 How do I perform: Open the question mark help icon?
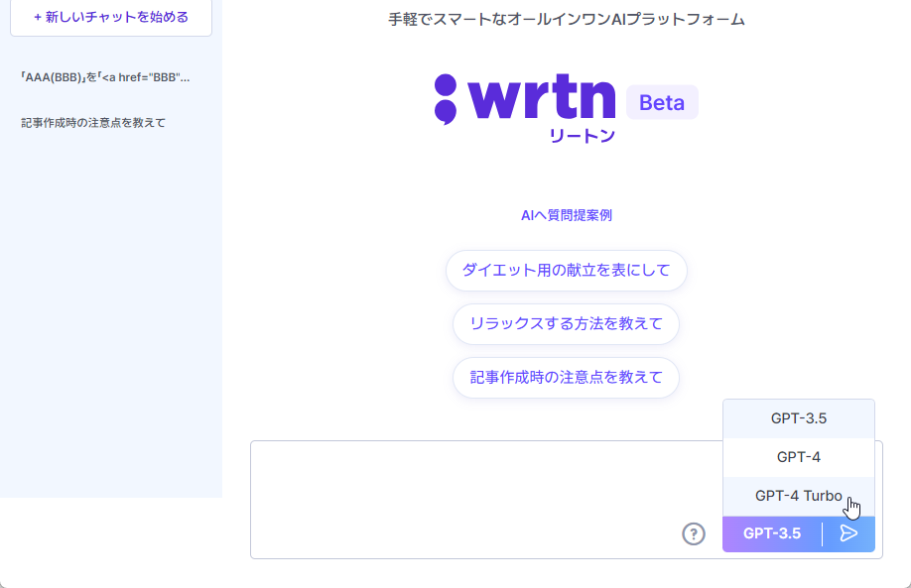(693, 533)
